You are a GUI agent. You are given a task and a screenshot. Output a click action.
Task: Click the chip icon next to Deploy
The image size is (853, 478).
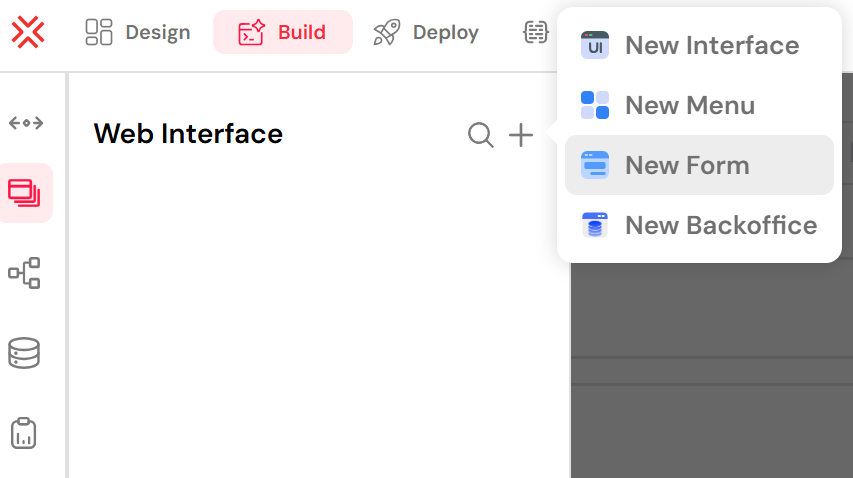point(536,32)
